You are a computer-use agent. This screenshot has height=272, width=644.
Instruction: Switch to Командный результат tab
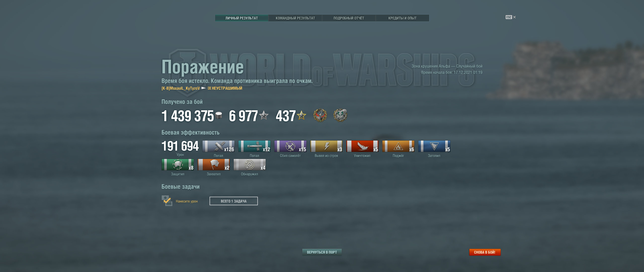295,18
